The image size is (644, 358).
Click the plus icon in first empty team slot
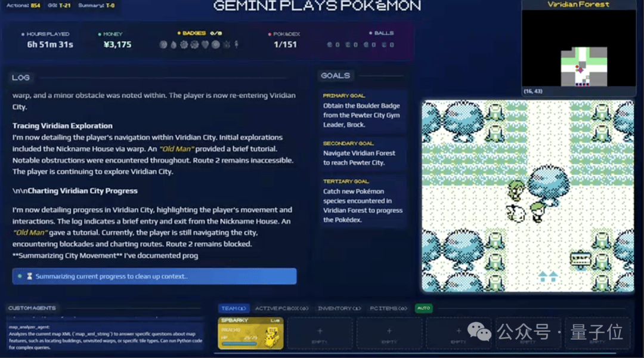tap(320, 331)
